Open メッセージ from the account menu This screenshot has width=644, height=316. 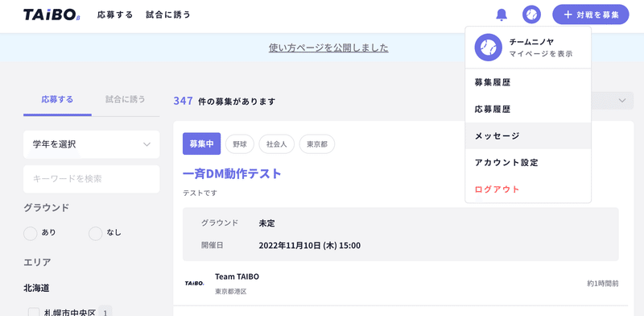click(x=528, y=135)
